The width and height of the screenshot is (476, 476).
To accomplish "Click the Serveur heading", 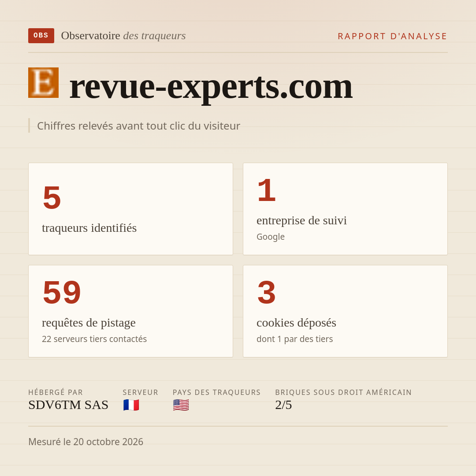I will tap(141, 392).
